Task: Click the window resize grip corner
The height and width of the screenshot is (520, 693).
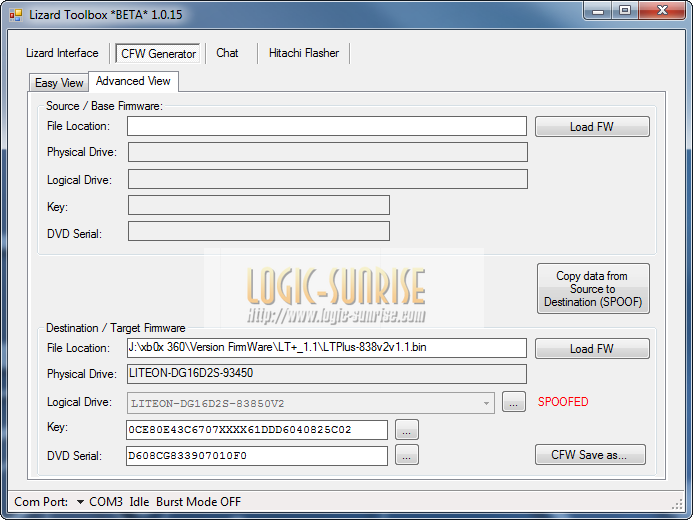Action: coord(678,505)
